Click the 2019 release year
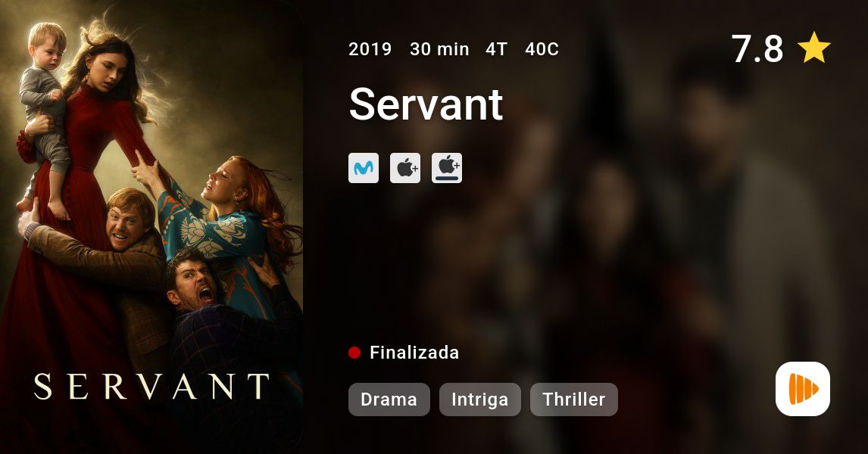Screen dimensions: 868x454 pos(370,49)
